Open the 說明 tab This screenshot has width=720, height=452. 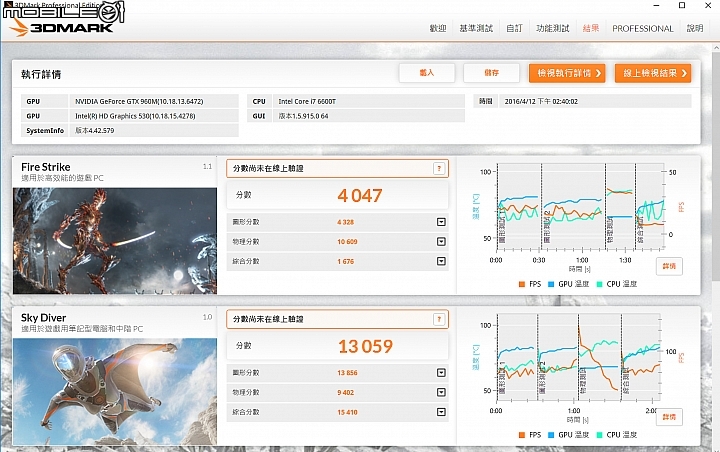click(695, 28)
